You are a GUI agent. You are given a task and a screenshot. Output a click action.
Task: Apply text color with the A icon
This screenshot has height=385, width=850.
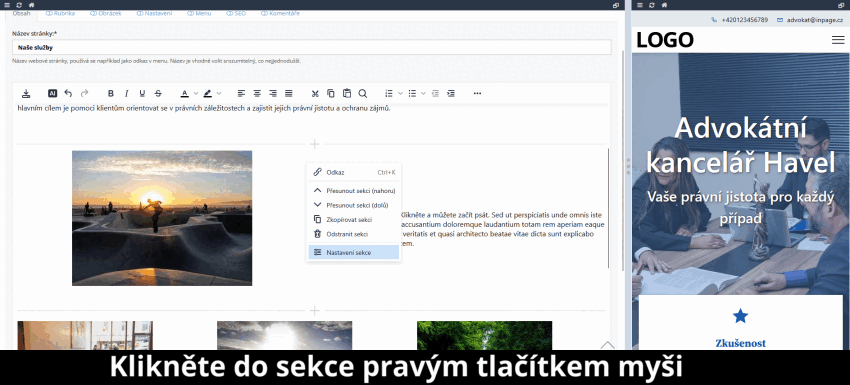(184, 93)
